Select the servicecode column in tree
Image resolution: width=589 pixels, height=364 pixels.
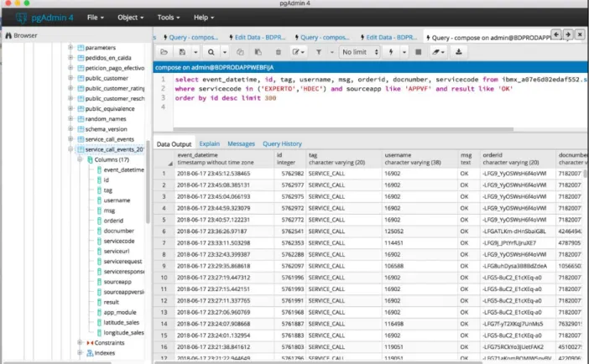pyautogui.click(x=118, y=242)
